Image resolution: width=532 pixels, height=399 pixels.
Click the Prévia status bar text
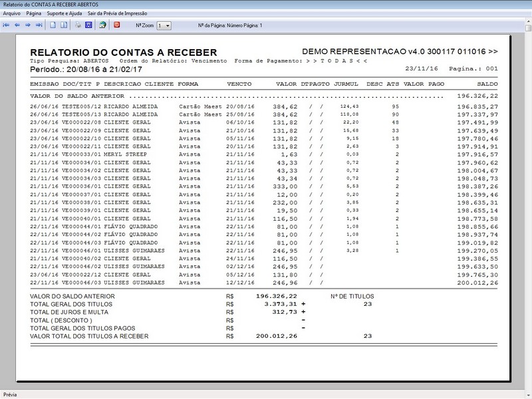tap(10, 394)
